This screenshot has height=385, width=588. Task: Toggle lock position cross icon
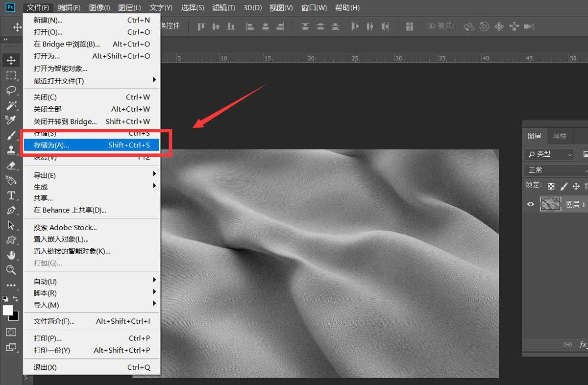[x=576, y=186]
